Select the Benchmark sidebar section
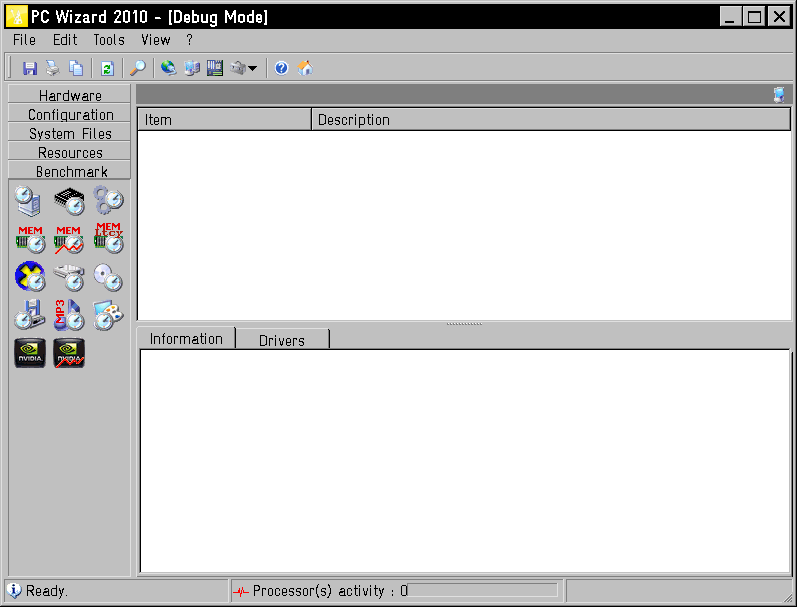The height and width of the screenshot is (607, 797). 70,171
